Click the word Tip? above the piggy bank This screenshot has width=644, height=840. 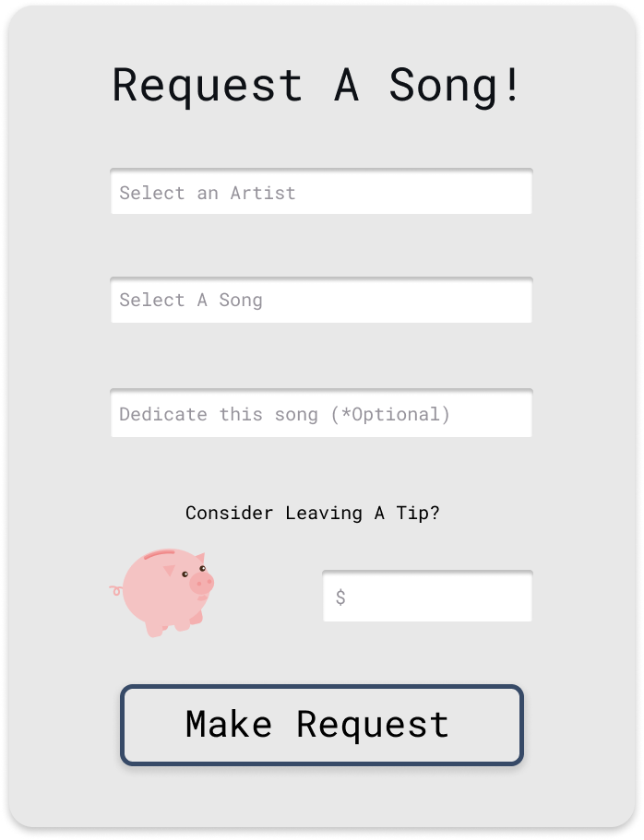418,513
